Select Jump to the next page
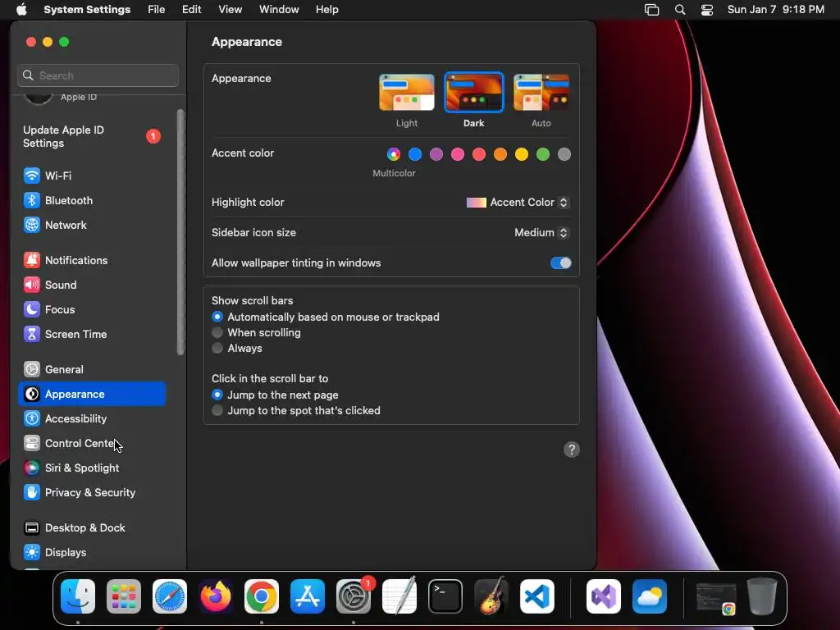The width and height of the screenshot is (840, 630). point(217,395)
